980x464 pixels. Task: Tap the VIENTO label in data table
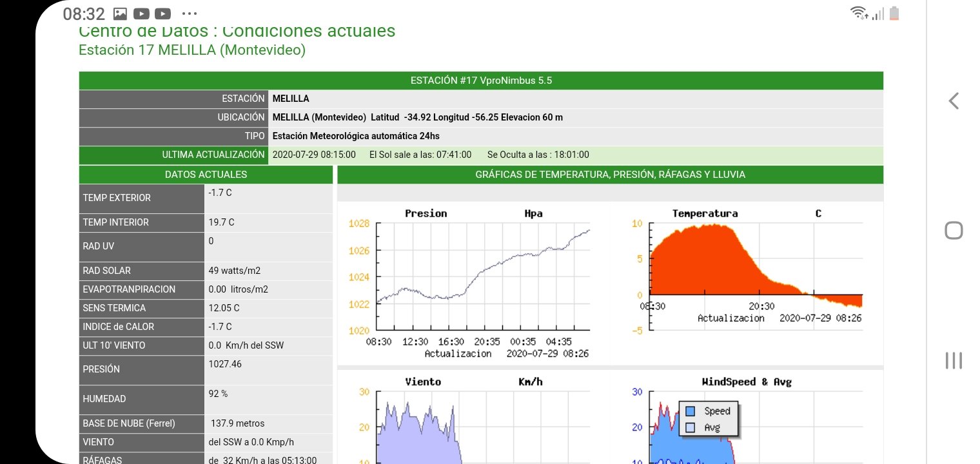point(142,442)
